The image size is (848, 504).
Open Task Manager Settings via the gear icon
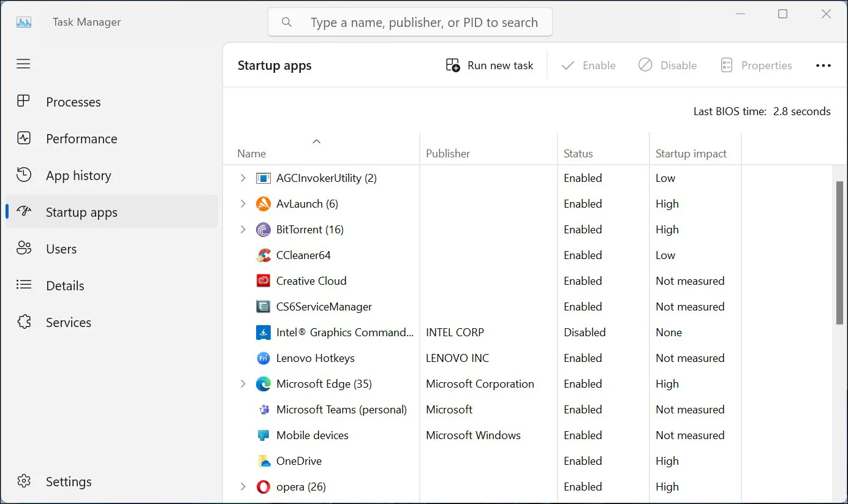23,481
